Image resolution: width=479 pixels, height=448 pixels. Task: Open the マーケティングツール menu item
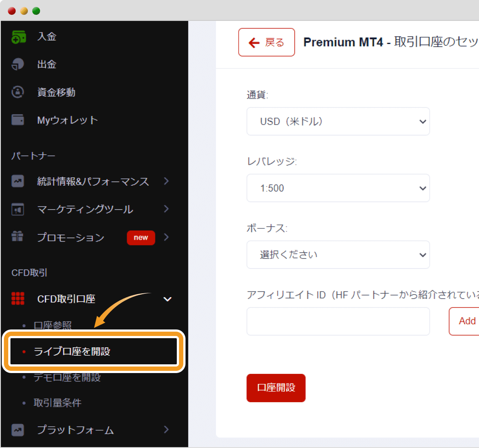coord(85,210)
